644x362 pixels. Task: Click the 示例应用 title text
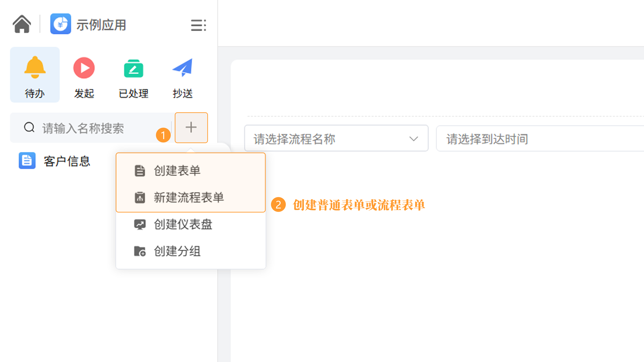click(101, 25)
